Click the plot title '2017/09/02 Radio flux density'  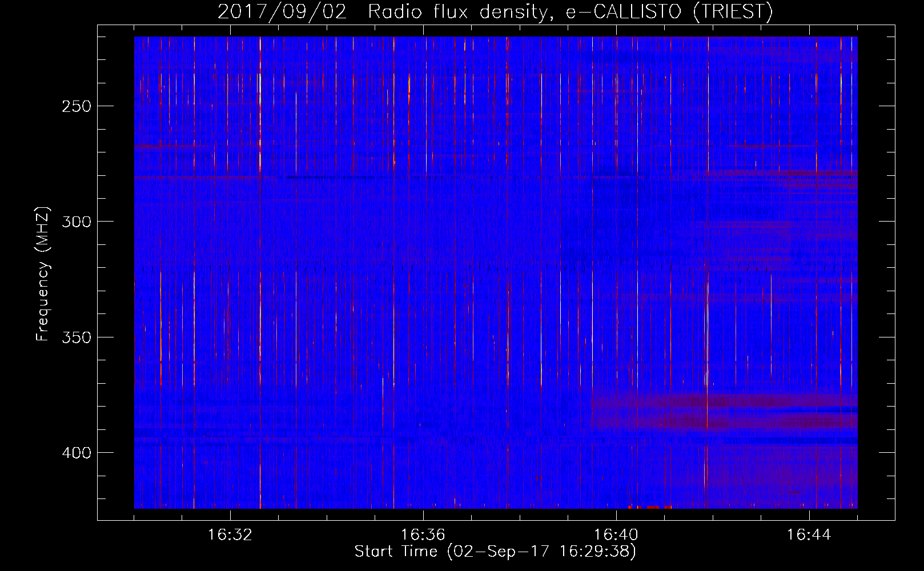point(495,11)
